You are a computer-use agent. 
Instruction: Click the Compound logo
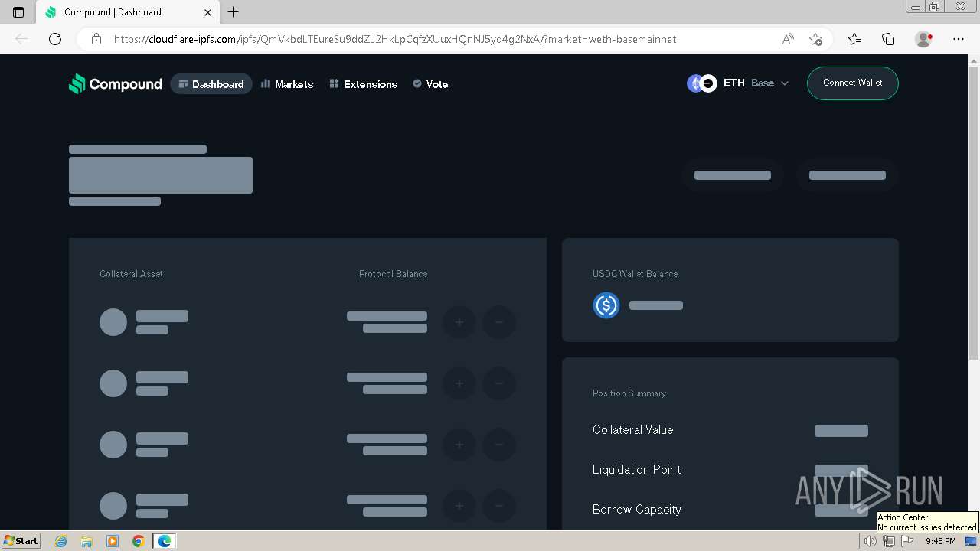(x=116, y=84)
